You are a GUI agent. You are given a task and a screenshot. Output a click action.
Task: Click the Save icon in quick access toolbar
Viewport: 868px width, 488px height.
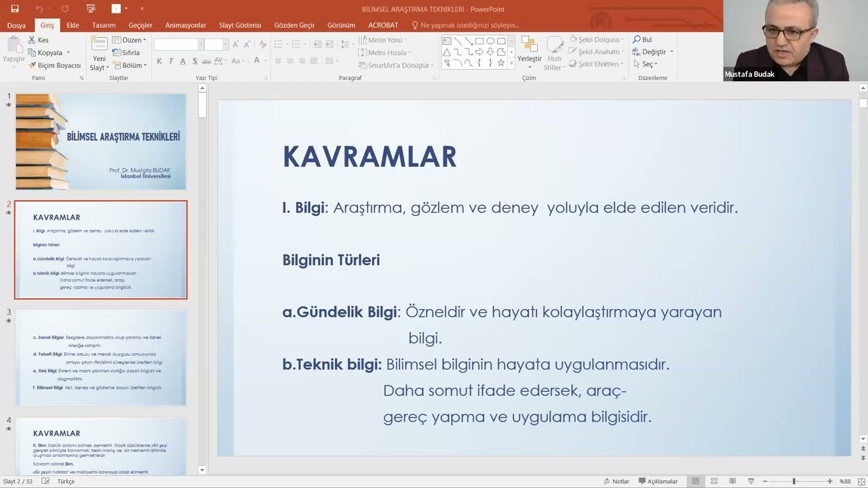(x=15, y=9)
